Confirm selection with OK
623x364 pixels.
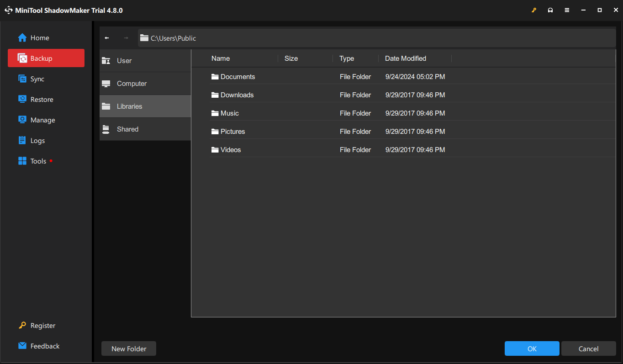coord(532,348)
